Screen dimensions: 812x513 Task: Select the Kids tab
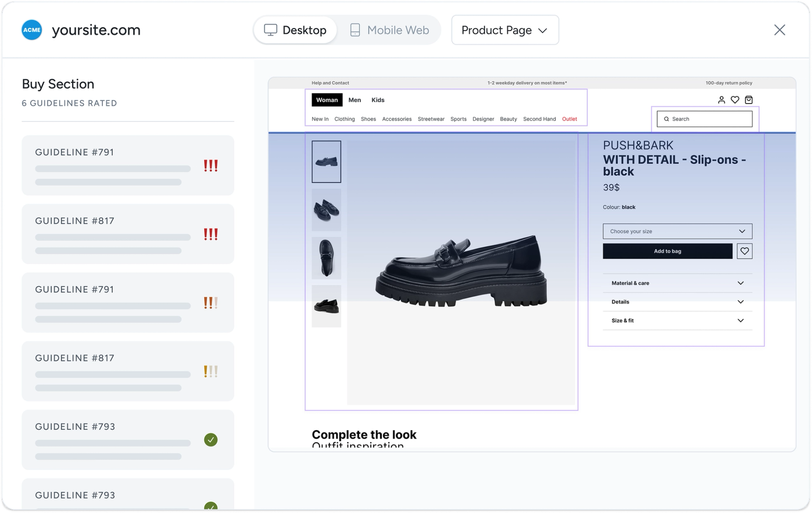[378, 100]
